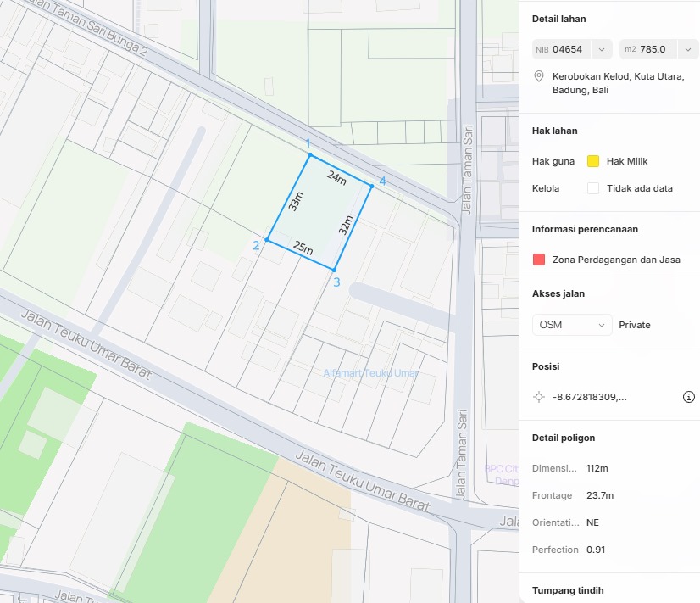Toggle the Tidak ada data Kelola box
The width and height of the screenshot is (700, 603).
pyautogui.click(x=593, y=188)
